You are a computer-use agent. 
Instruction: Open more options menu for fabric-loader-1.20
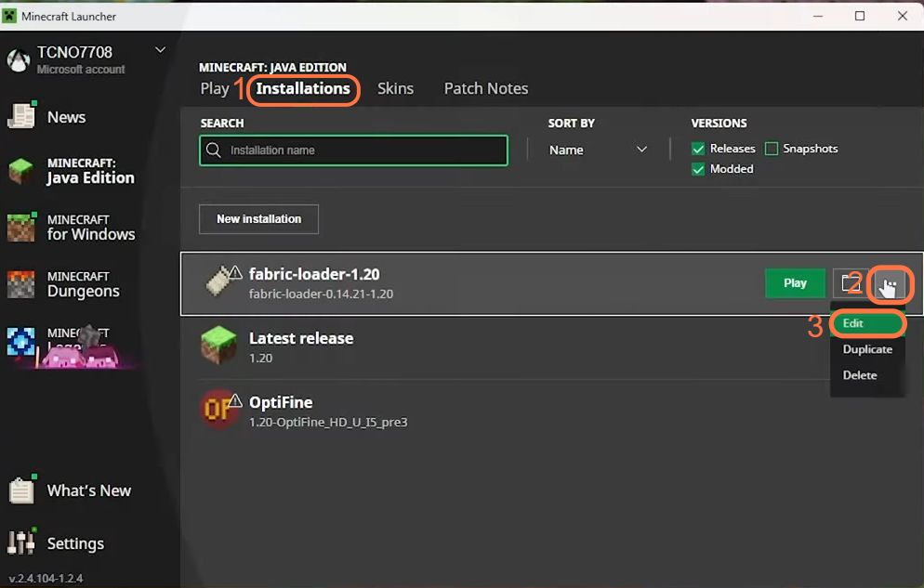(890, 283)
